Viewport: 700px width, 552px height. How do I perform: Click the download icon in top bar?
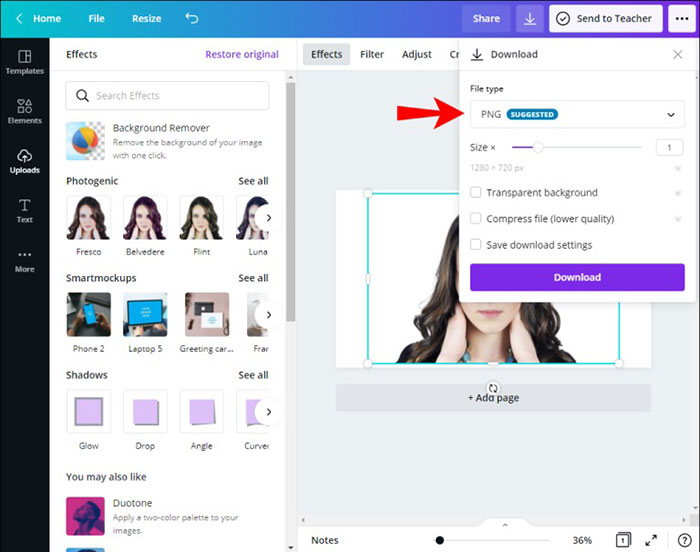(x=530, y=18)
